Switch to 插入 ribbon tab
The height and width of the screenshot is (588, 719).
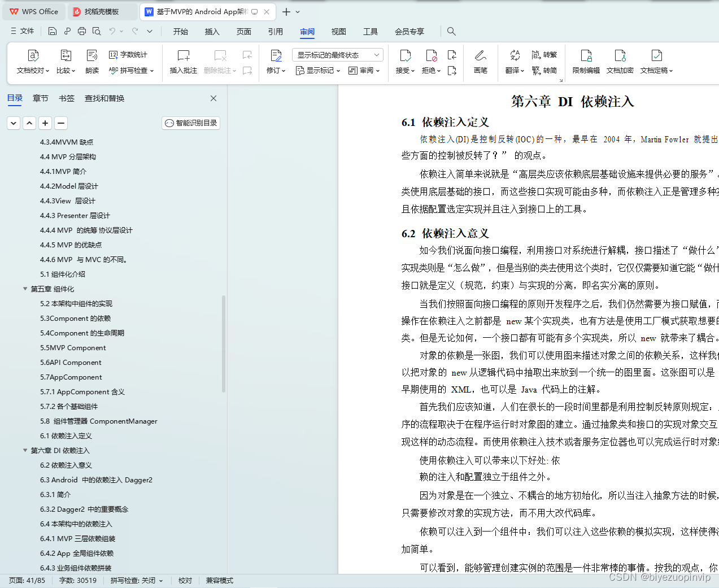pyautogui.click(x=212, y=32)
